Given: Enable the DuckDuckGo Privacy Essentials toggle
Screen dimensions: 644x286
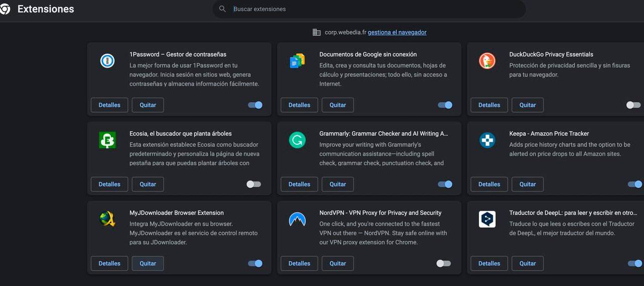Looking at the screenshot, I should point(633,105).
